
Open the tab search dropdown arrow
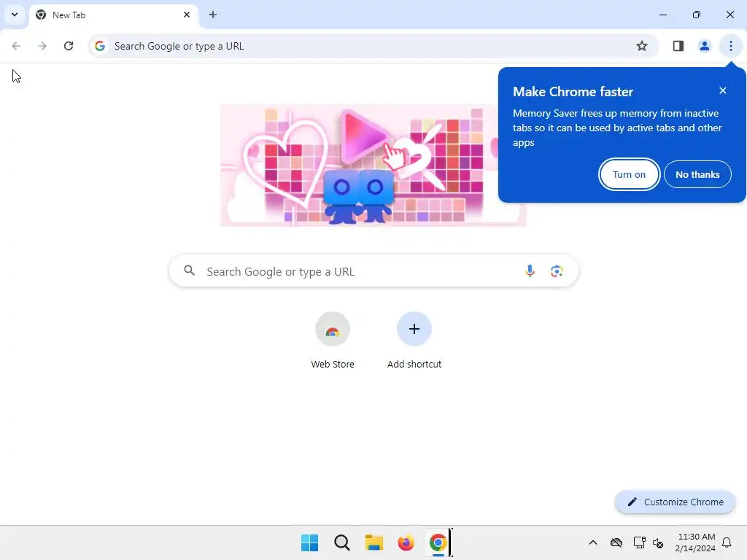[x=15, y=15]
